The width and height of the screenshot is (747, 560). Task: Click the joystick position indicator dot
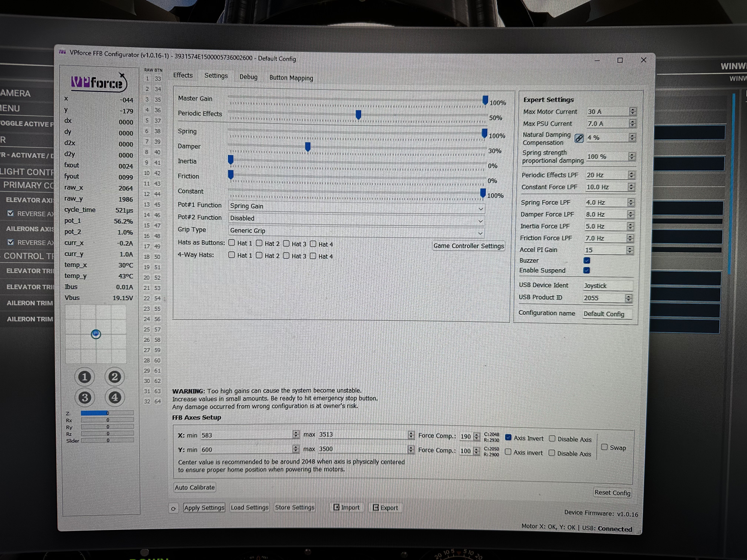96,334
